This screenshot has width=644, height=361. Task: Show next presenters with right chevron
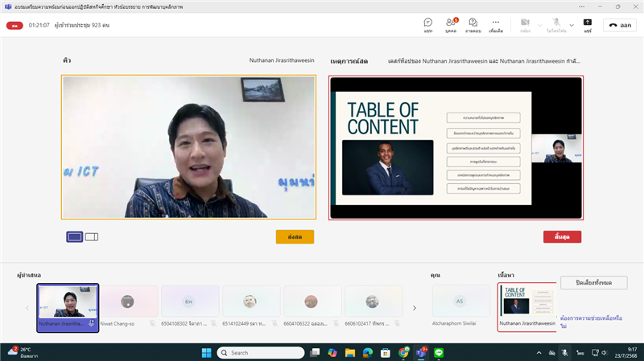point(415,308)
